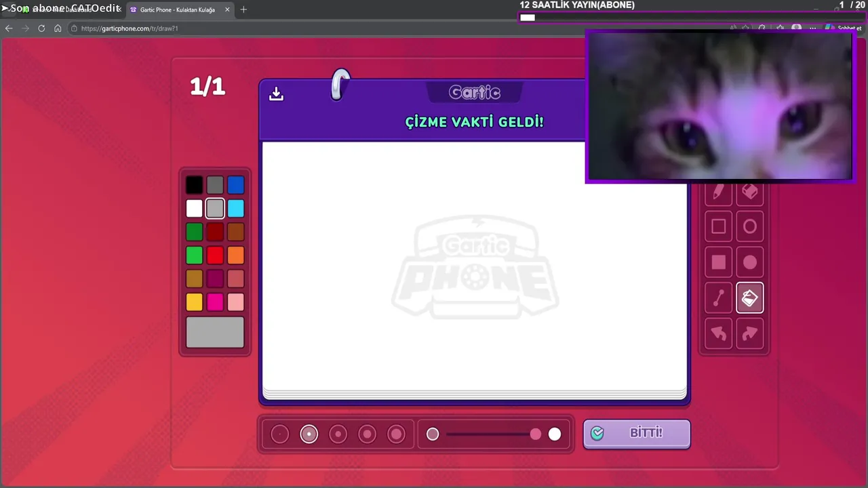This screenshot has width=868, height=488.
Task: Pick the light pink color swatch
Action: (x=236, y=302)
